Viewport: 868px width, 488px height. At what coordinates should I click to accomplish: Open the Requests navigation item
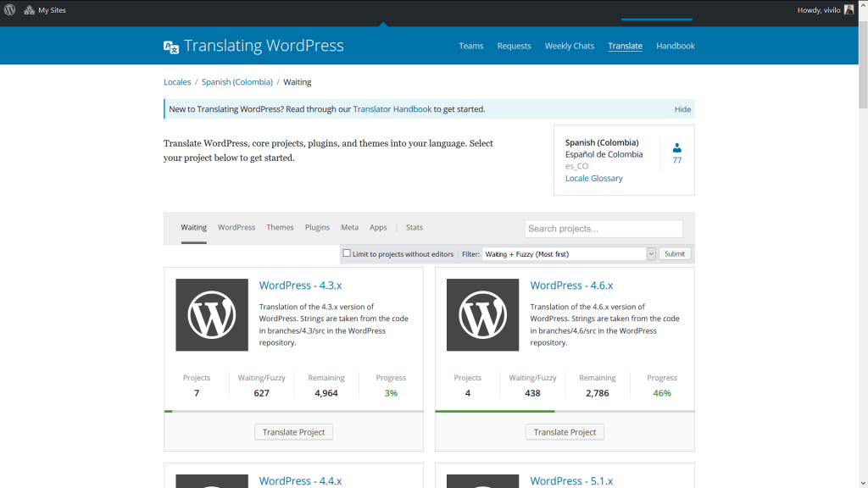(514, 46)
